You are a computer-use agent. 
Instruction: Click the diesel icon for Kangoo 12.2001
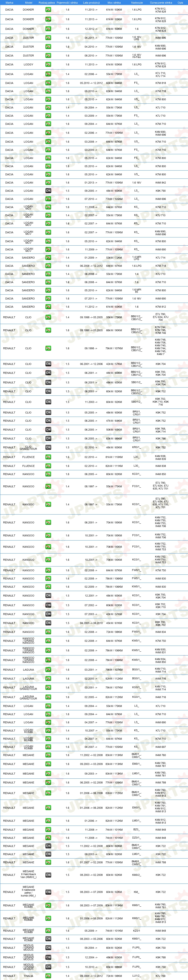[48, 596]
